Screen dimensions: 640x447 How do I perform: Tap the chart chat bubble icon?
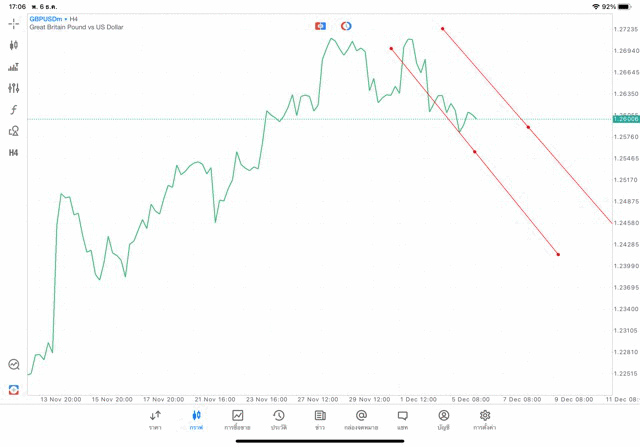[x=13, y=365]
